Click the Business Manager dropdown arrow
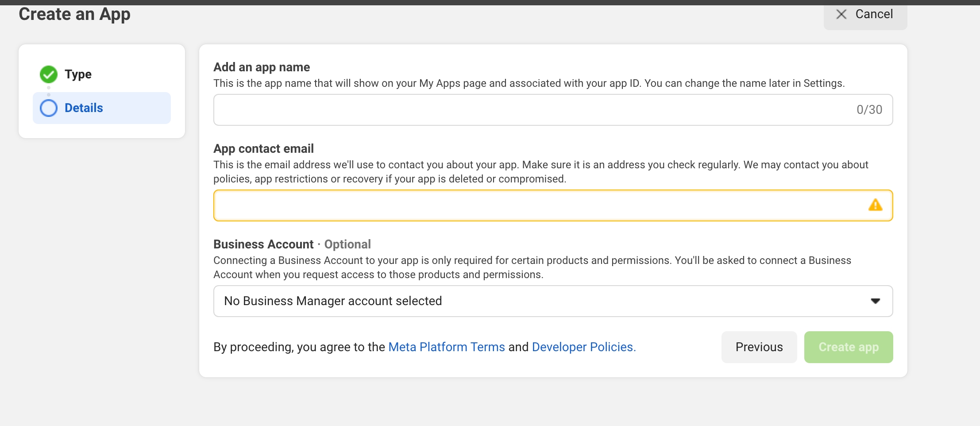Image resolution: width=980 pixels, height=426 pixels. coord(875,301)
